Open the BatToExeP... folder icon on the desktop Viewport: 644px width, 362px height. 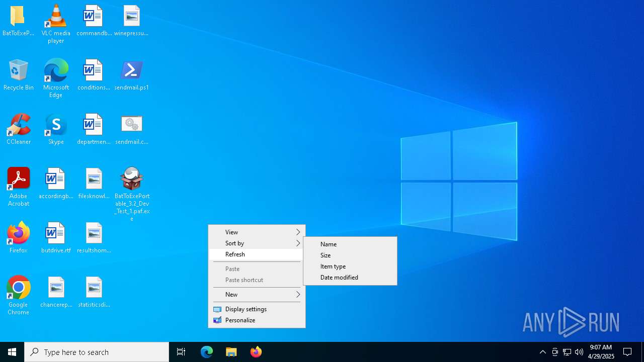(x=18, y=17)
